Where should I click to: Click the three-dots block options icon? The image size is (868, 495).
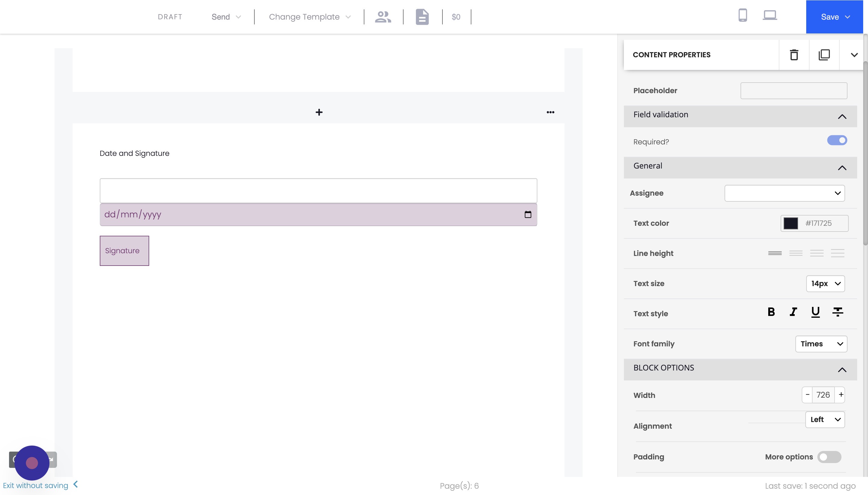coord(550,112)
